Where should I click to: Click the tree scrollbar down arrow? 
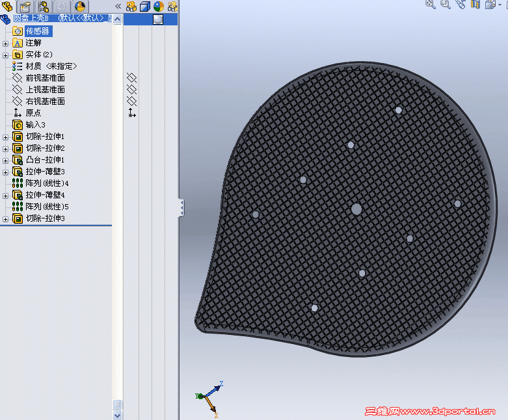coord(117,415)
